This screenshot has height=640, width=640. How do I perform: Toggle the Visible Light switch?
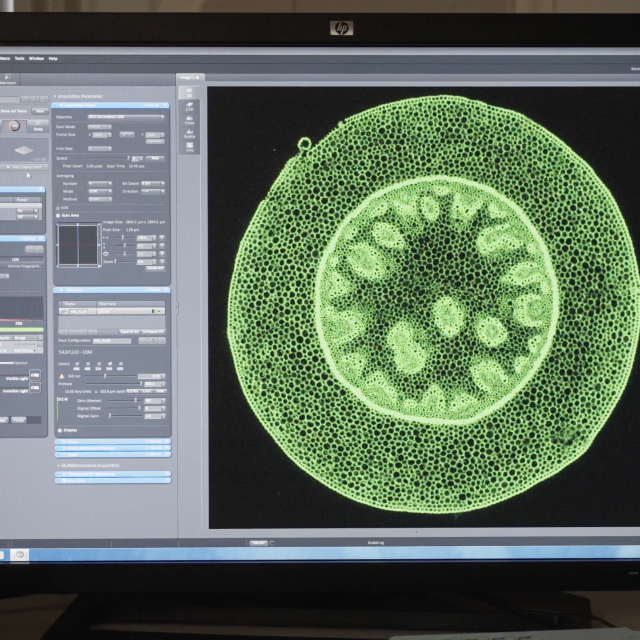(35, 375)
